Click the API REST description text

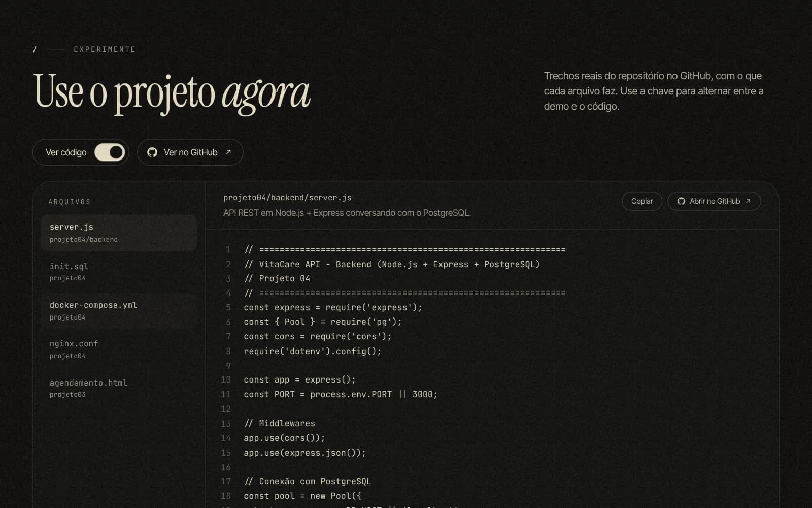347,213
